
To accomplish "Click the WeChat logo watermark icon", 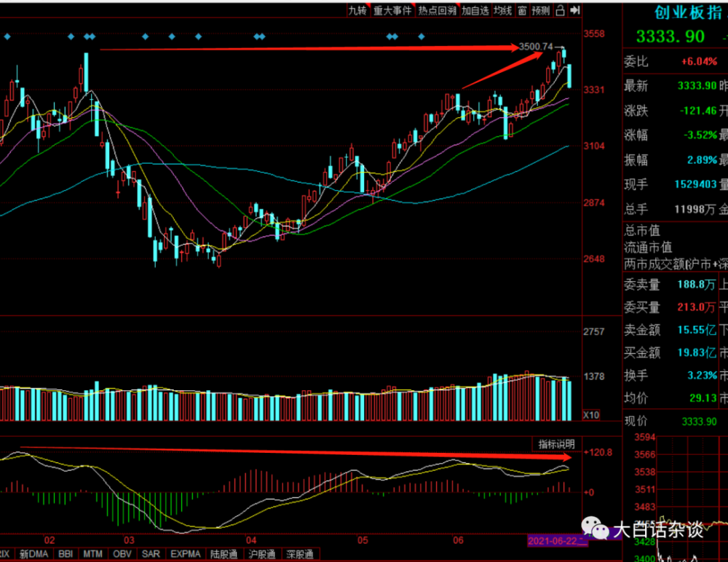I will point(595,529).
